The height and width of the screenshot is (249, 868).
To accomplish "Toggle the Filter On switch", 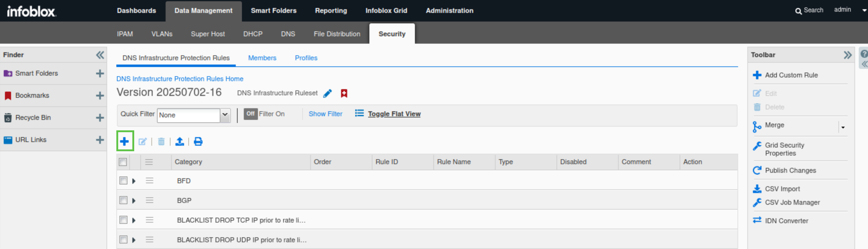I will [x=250, y=114].
